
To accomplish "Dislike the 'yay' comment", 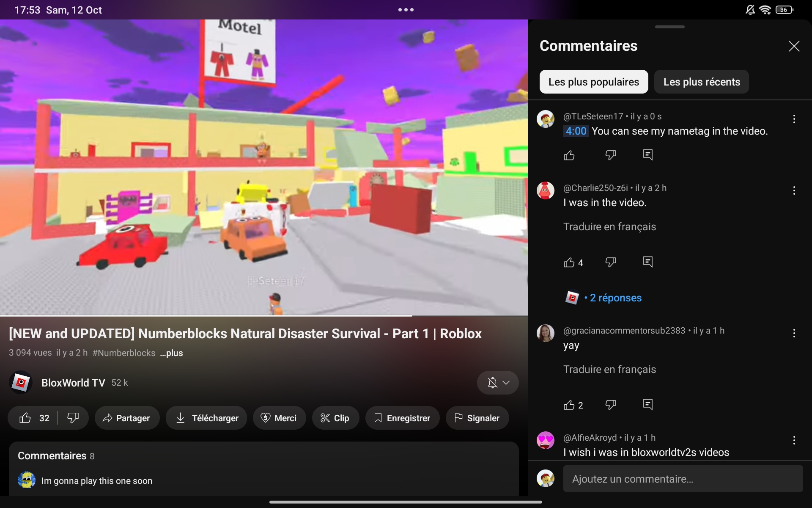I will tap(611, 405).
